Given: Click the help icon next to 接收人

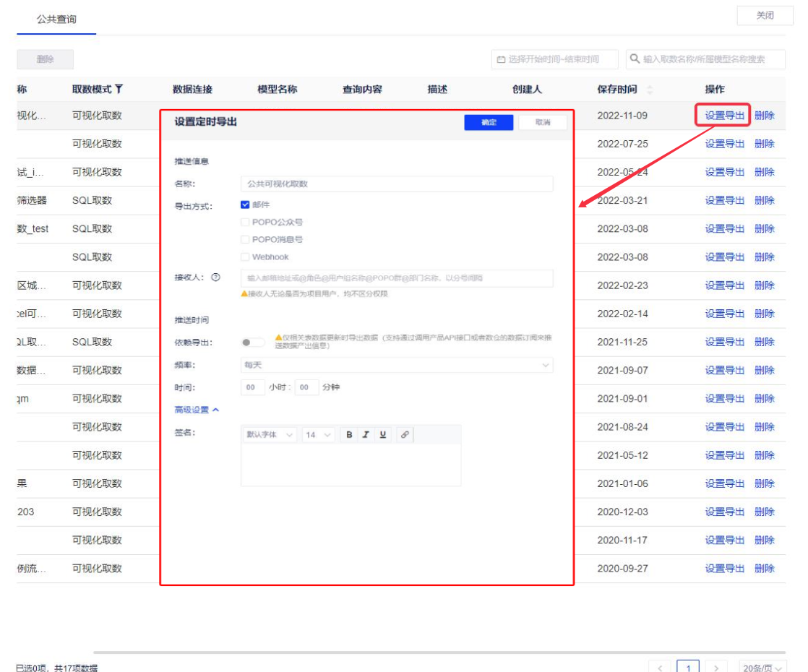Looking at the screenshot, I should (x=215, y=277).
